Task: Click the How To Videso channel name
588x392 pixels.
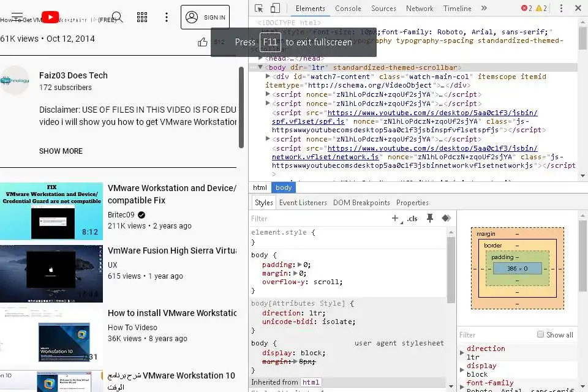Action: pyautogui.click(x=132, y=328)
